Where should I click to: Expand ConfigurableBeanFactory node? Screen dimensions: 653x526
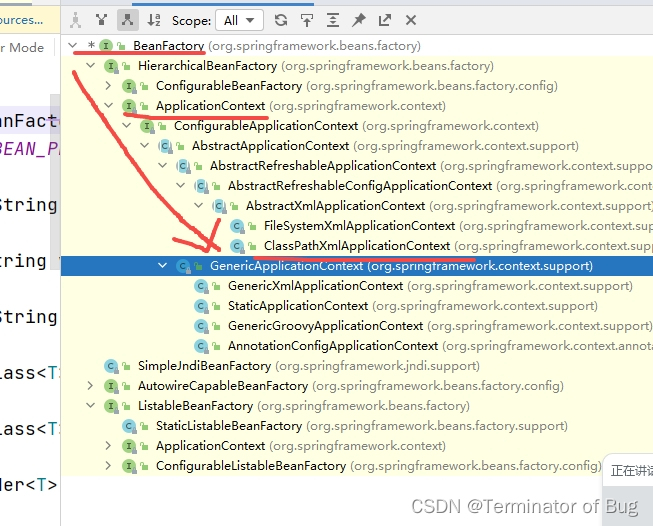coord(108,85)
